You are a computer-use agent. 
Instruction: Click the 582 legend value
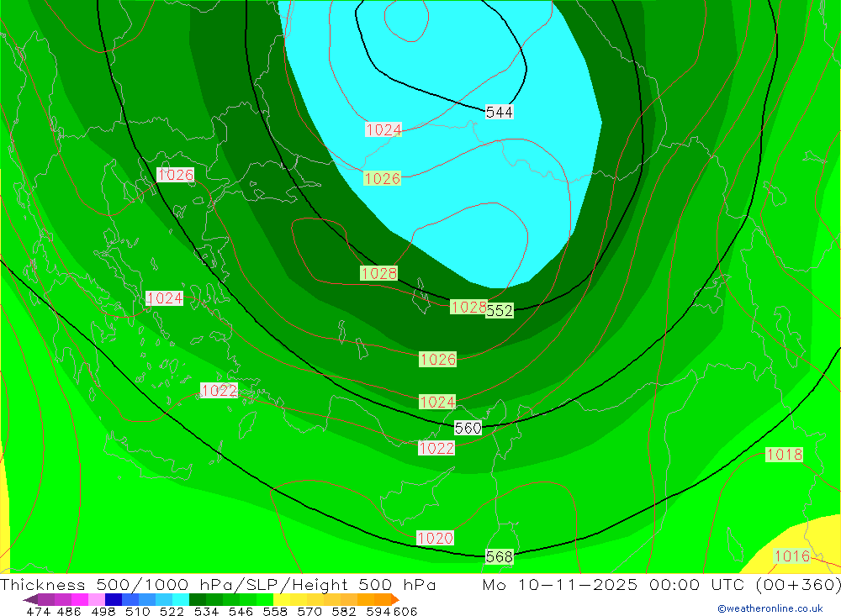(343, 612)
